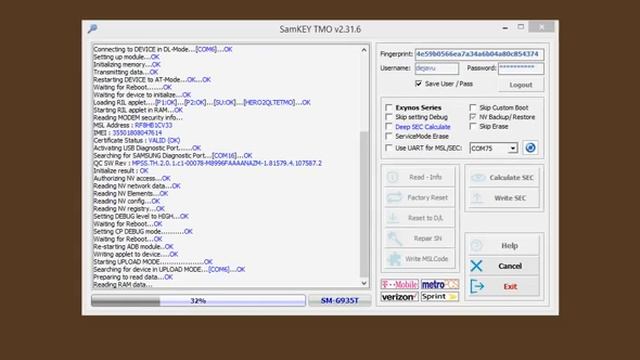Viewport: 640px width, 360px height.
Task: Click the 'Loading RIL applet' log line
Action: coord(202,102)
